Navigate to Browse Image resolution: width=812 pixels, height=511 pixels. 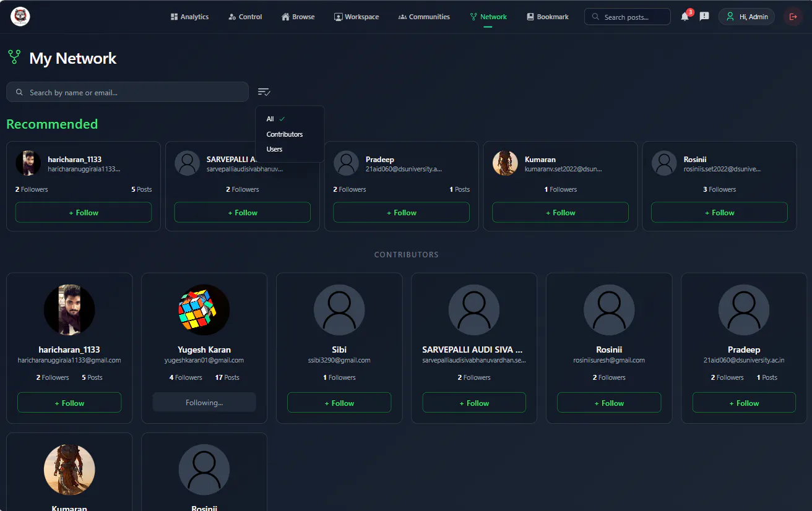coord(298,17)
